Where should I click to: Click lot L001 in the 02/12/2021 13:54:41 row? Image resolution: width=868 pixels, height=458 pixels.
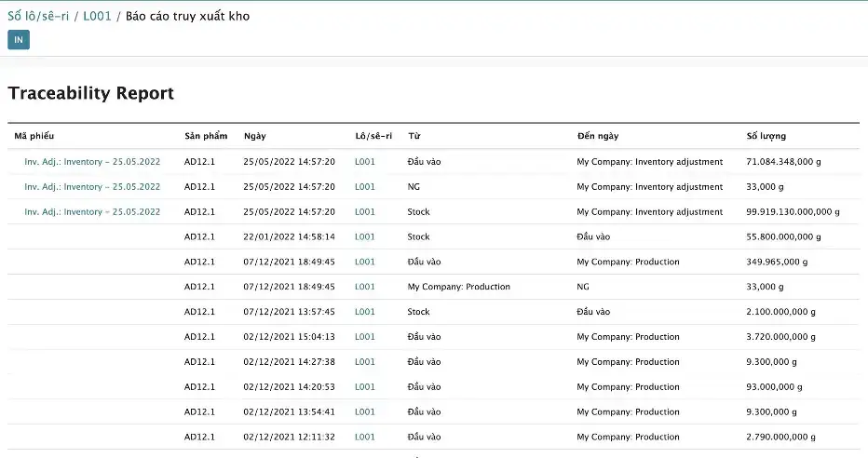(364, 412)
